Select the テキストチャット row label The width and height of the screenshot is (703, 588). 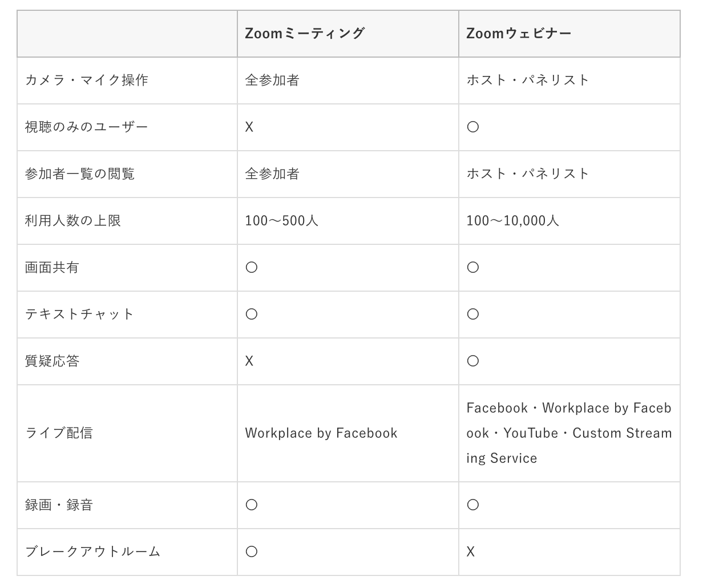click(x=79, y=315)
